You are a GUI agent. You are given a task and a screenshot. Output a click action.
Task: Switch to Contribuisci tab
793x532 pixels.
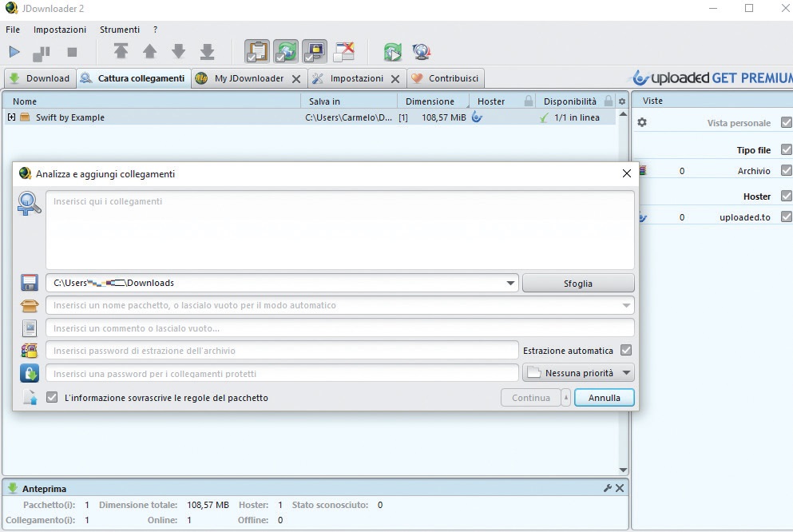(x=446, y=78)
